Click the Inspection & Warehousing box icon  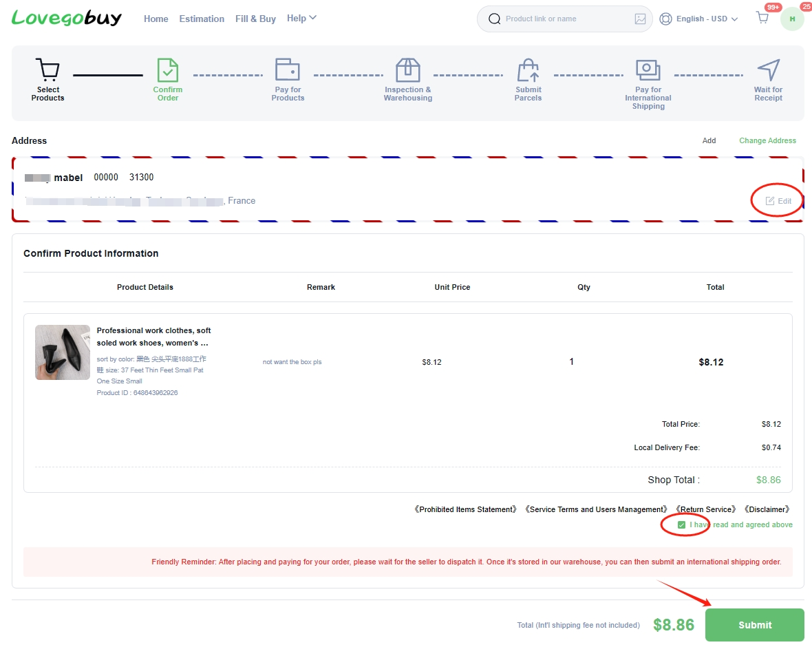(x=407, y=70)
